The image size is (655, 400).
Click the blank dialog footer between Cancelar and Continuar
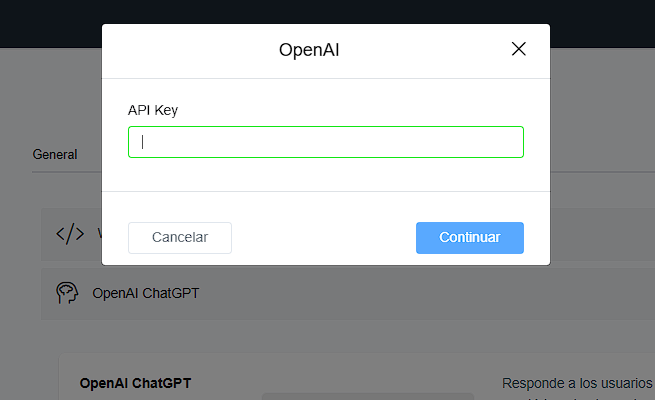[x=323, y=237]
